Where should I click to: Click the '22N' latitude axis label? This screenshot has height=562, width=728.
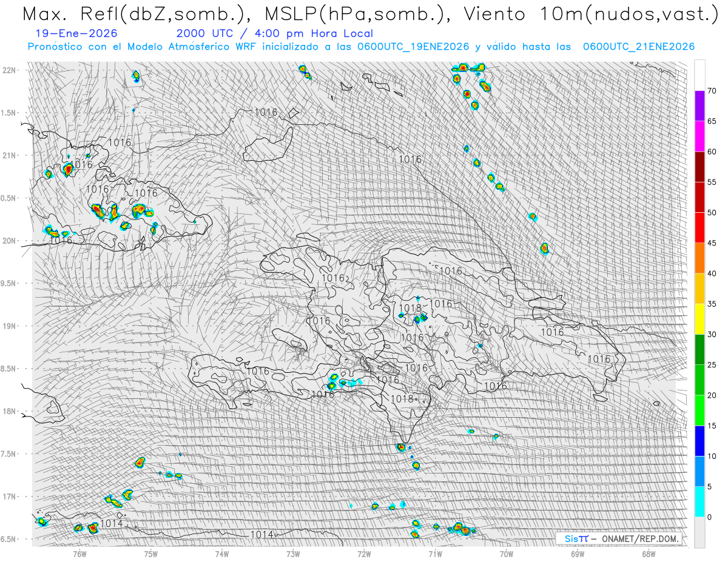tap(10, 70)
